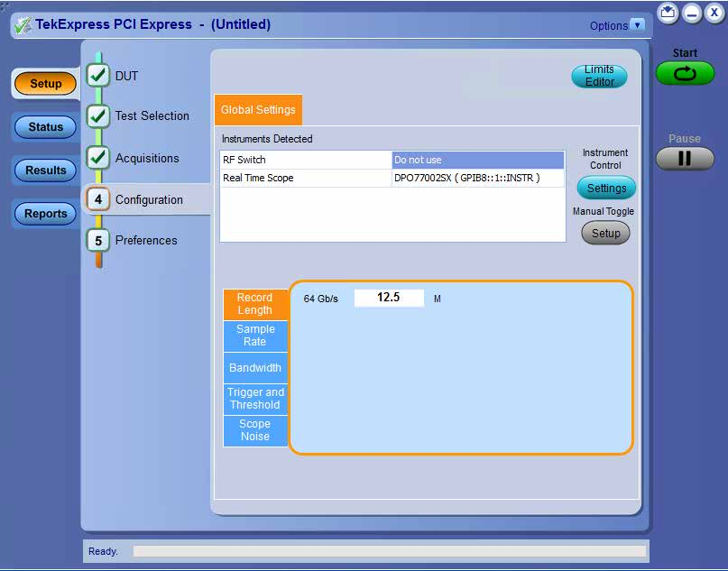Click the green Start run button
Screen dimensions: 728x571
[x=685, y=73]
